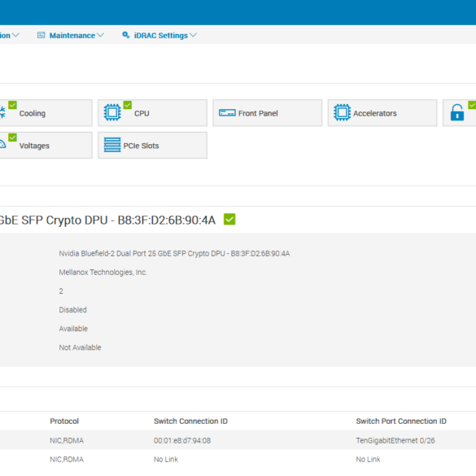Click the green checkmark on Voltages tile

point(12,138)
